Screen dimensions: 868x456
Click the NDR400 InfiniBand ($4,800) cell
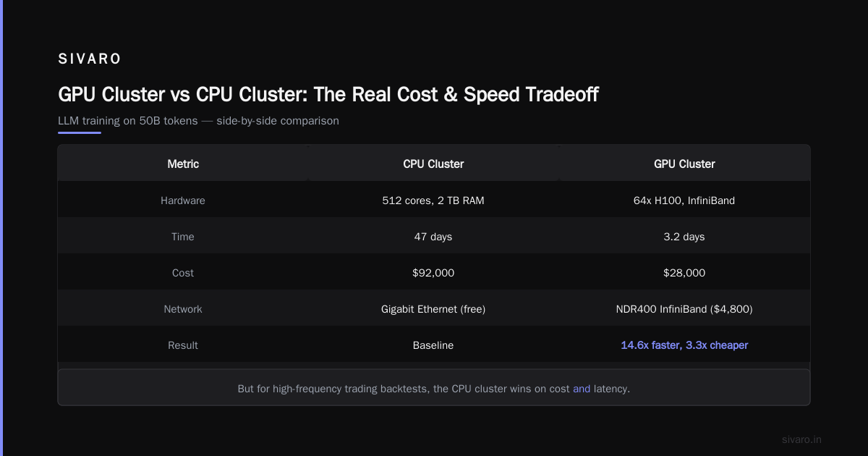pyautogui.click(x=684, y=309)
